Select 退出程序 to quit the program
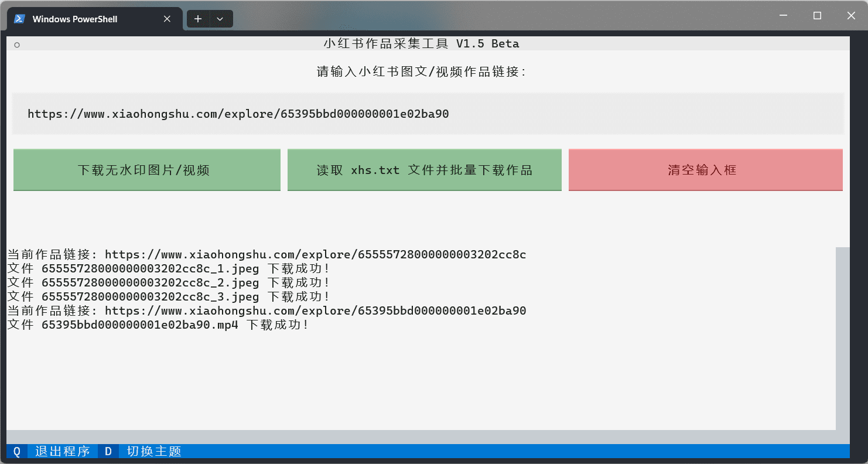Screen dimensions: 868x464 (x=62, y=451)
